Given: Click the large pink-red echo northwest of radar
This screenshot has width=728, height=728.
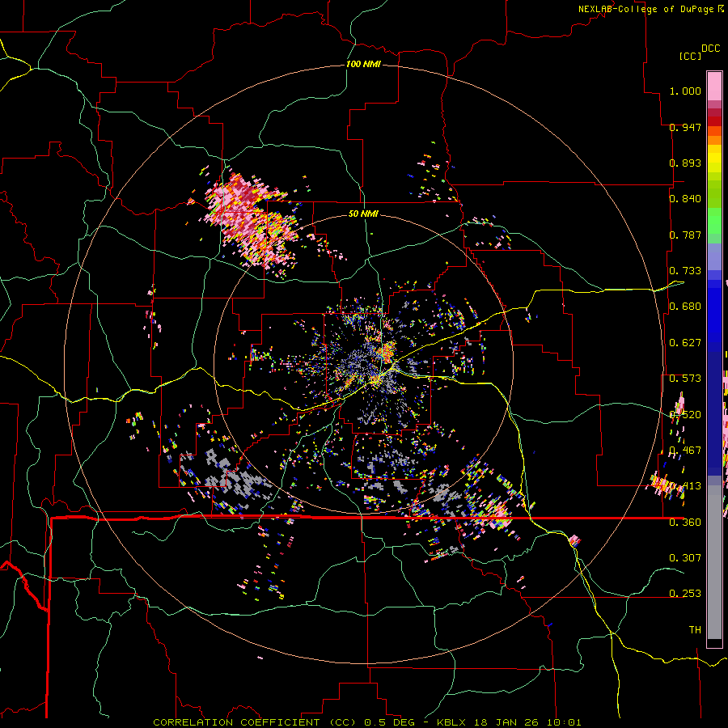Looking at the screenshot, I should (x=251, y=222).
